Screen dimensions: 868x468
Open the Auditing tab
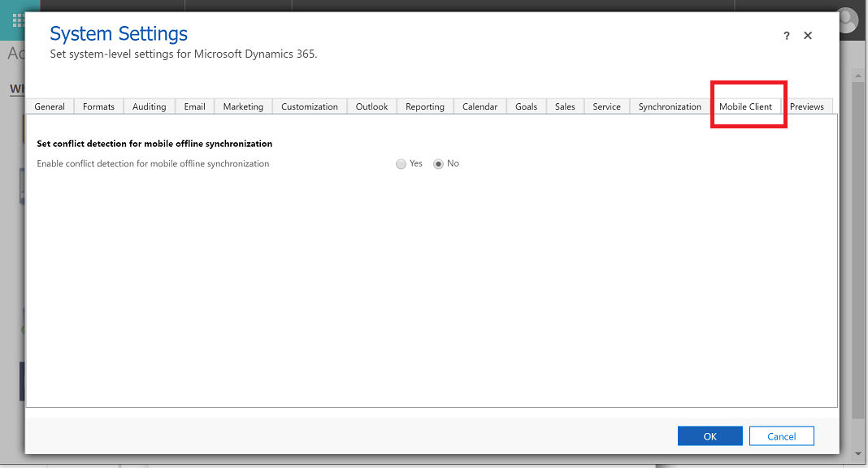149,106
